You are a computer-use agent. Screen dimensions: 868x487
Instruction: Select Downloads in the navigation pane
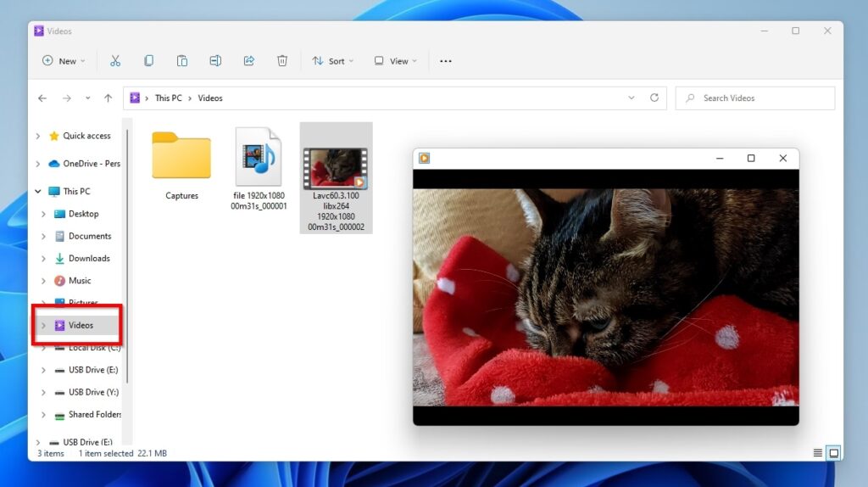point(89,258)
